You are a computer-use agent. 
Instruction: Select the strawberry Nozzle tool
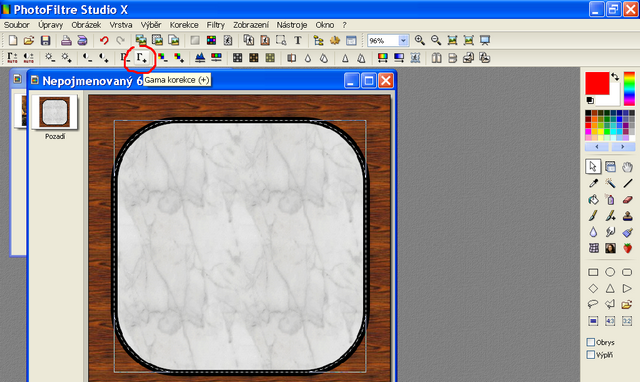[627, 248]
